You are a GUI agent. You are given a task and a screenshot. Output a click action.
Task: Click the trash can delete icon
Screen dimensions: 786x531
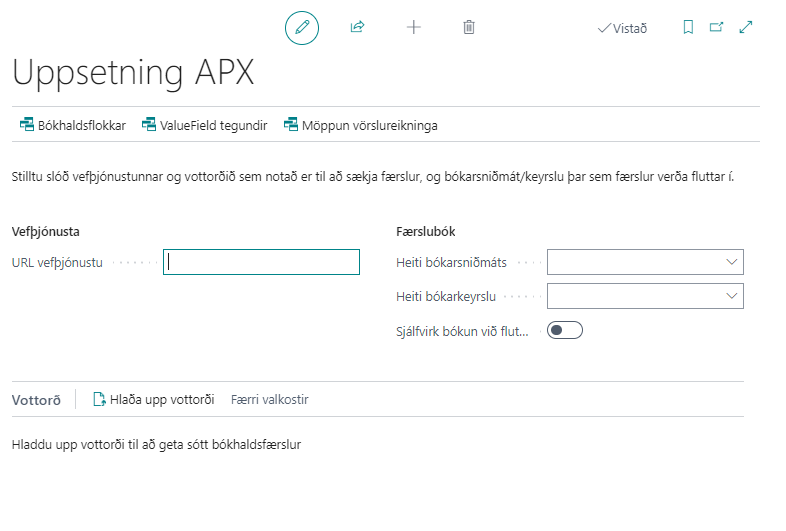coord(469,28)
